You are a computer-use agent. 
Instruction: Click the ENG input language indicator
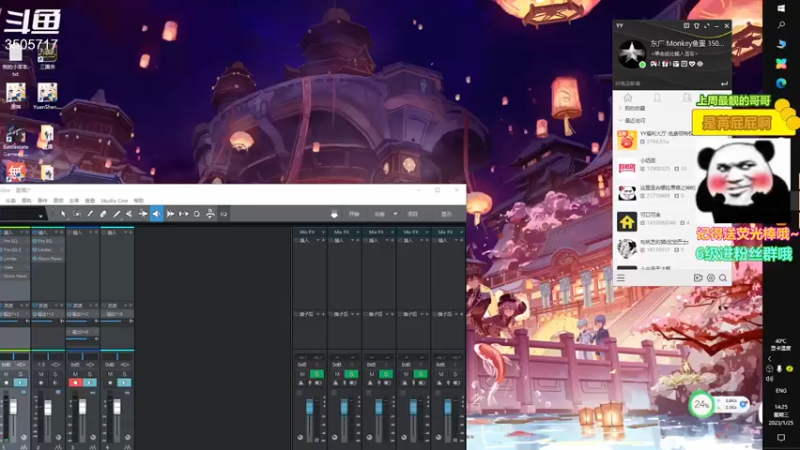781,391
